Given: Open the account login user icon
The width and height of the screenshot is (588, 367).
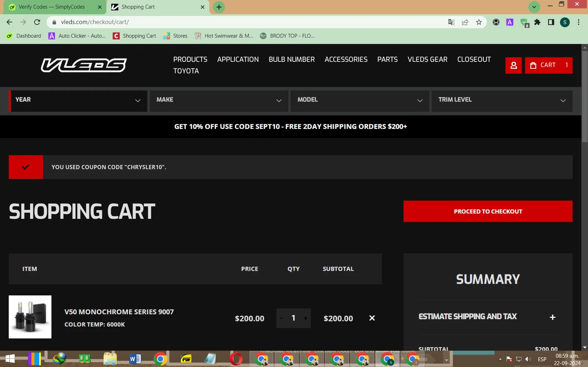Looking at the screenshot, I should point(514,65).
